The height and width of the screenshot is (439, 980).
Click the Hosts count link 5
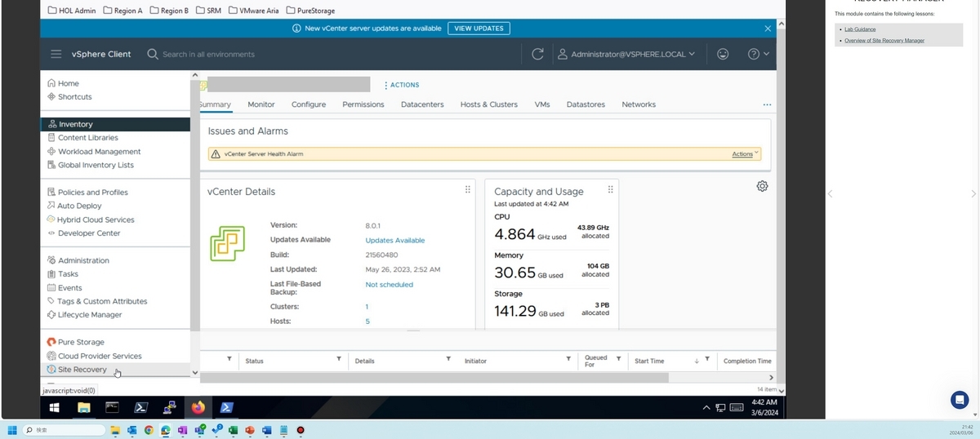point(367,321)
